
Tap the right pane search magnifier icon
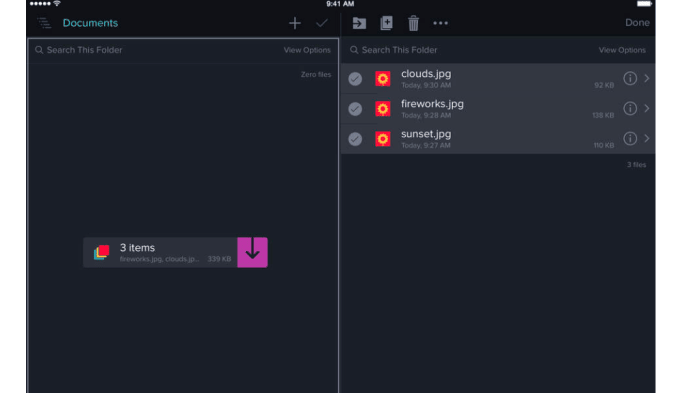point(354,50)
